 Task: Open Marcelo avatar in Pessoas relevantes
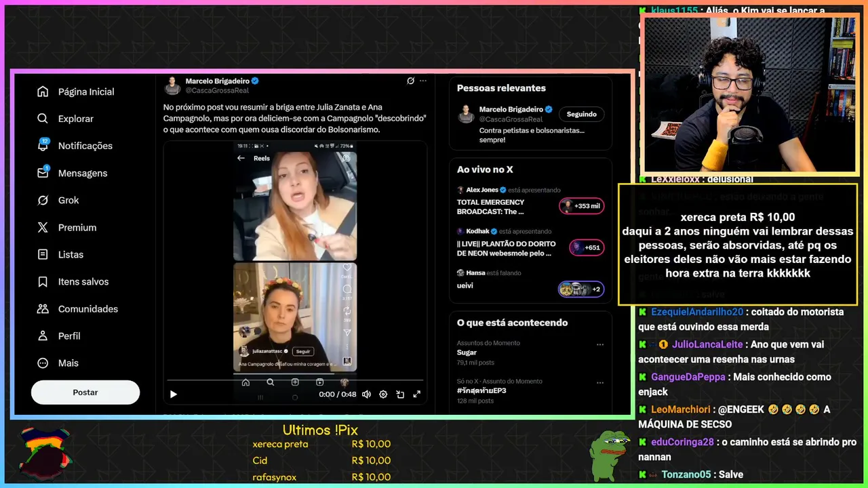pos(466,114)
